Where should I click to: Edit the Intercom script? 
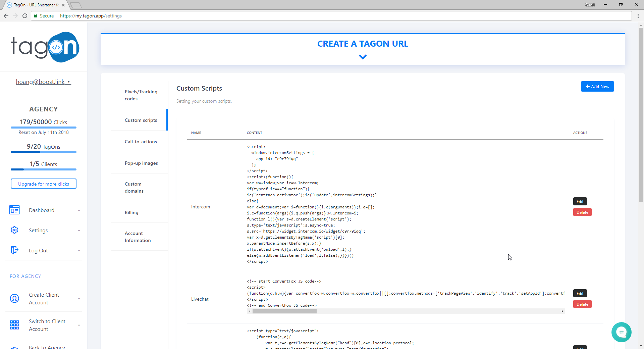coord(580,201)
